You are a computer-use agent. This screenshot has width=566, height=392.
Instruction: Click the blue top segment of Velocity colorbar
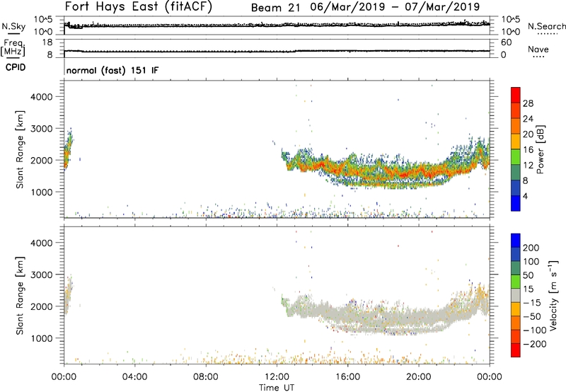516,241
